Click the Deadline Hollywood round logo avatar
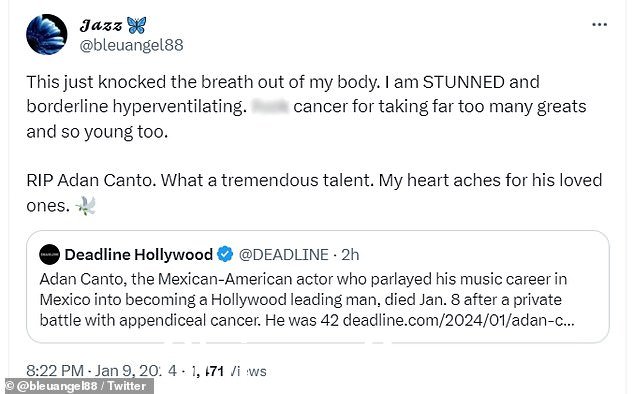This screenshot has width=634, height=394. (x=49, y=254)
